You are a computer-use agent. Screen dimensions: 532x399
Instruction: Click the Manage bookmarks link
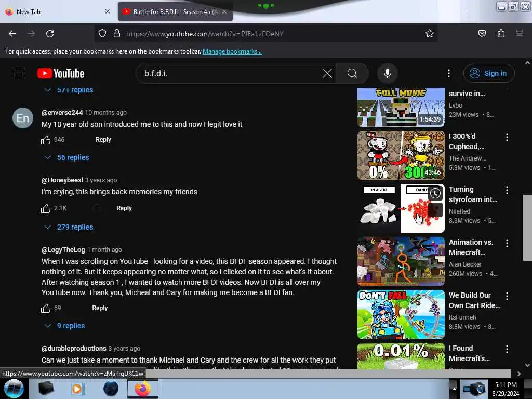pos(232,51)
